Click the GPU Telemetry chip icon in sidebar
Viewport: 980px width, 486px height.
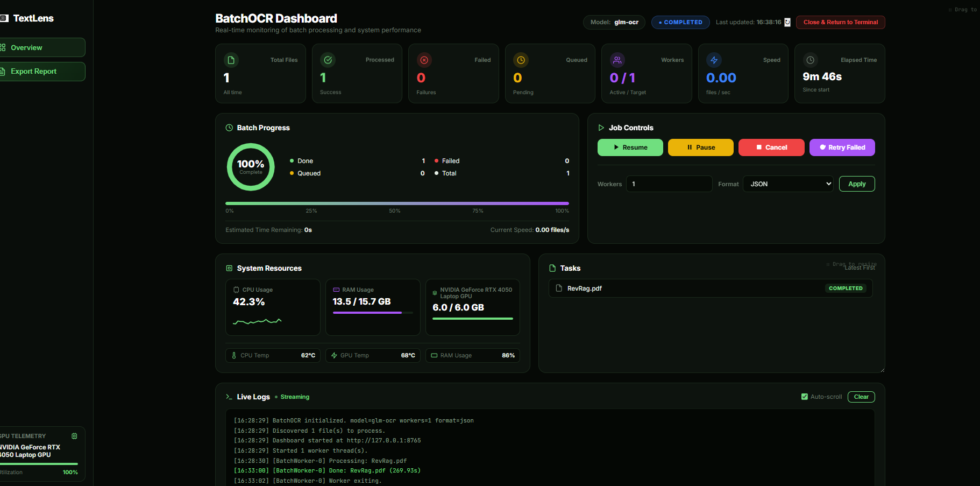tap(74, 436)
